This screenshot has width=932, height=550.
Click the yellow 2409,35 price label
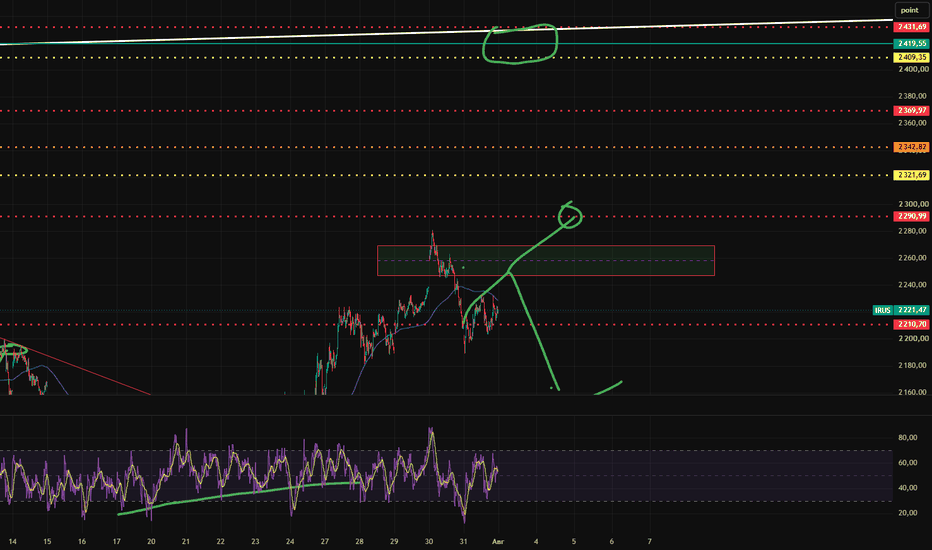click(911, 58)
